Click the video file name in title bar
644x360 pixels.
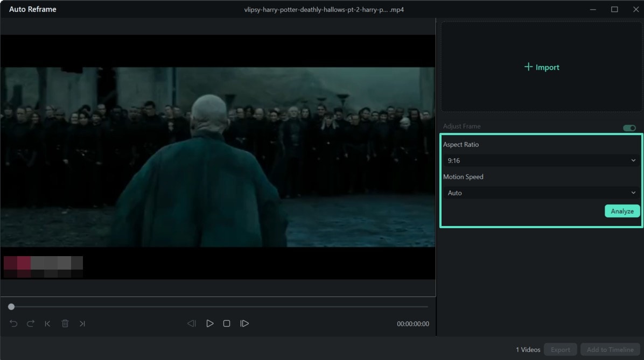pos(324,10)
